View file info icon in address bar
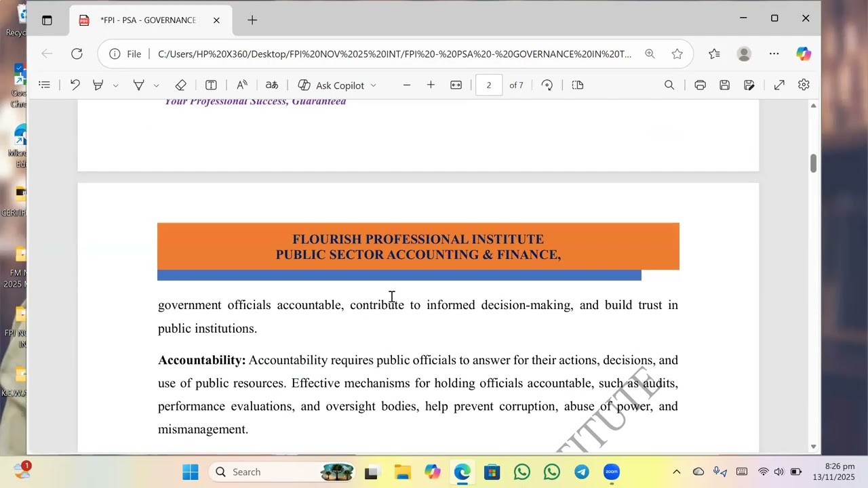This screenshot has height=488, width=868. pos(115,54)
